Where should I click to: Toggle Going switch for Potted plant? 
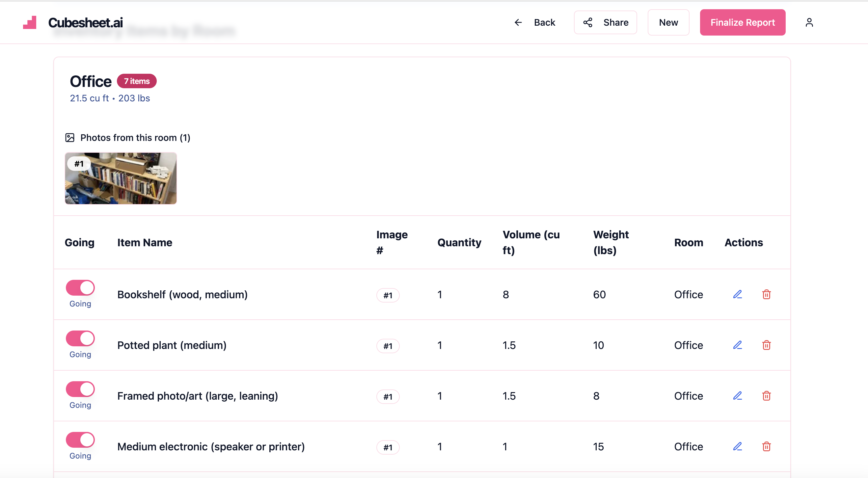[80, 338]
